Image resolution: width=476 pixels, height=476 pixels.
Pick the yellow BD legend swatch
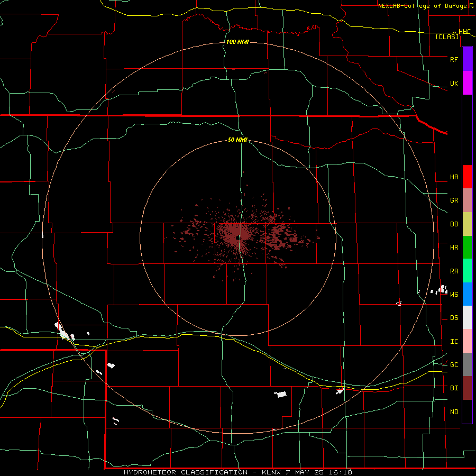(x=467, y=224)
